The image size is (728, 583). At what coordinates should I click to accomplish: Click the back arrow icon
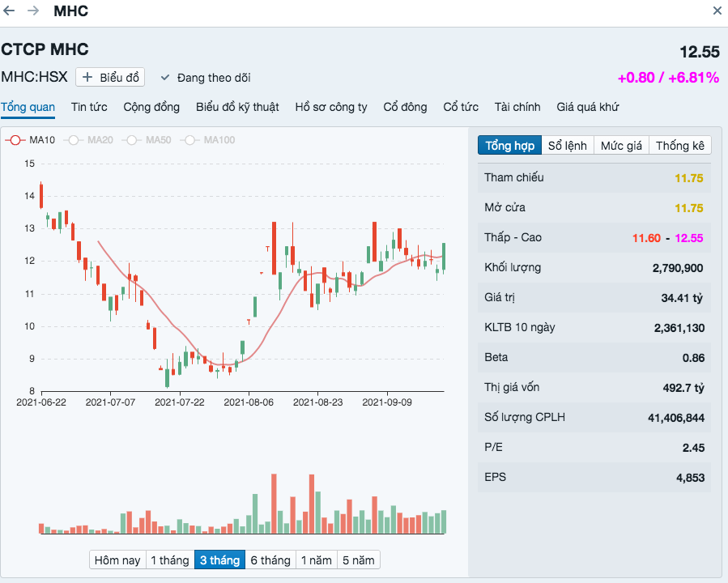10,11
